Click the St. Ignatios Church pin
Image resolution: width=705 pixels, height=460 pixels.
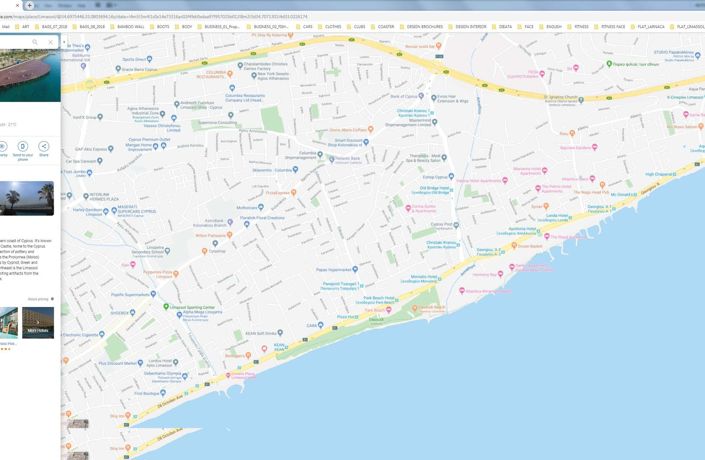(581, 100)
